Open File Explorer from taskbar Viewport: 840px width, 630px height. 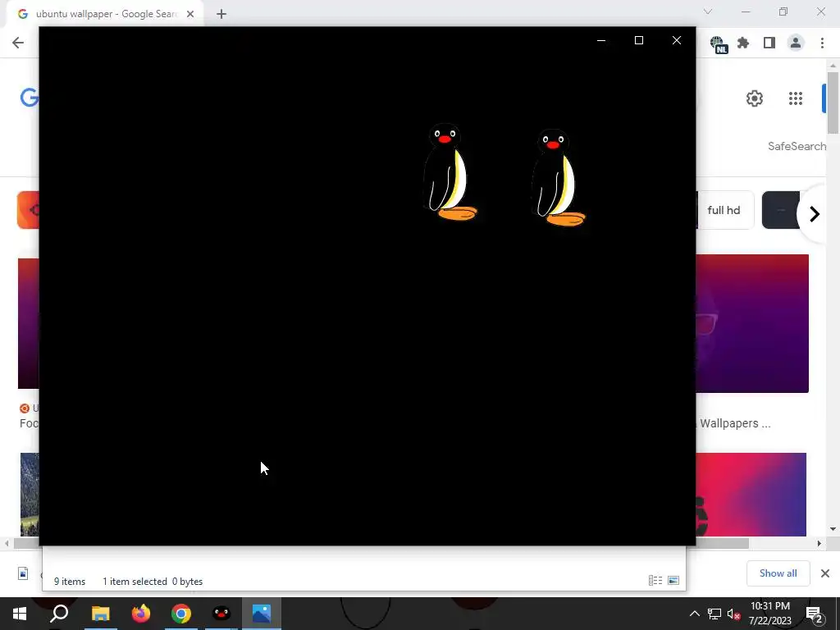pyautogui.click(x=100, y=614)
